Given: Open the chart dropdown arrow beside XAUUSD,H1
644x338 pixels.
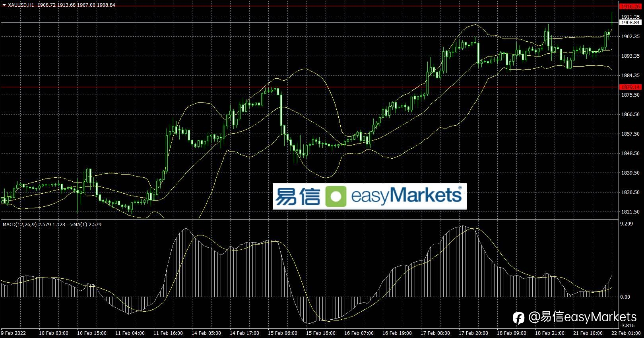Looking at the screenshot, I should coord(4,5).
